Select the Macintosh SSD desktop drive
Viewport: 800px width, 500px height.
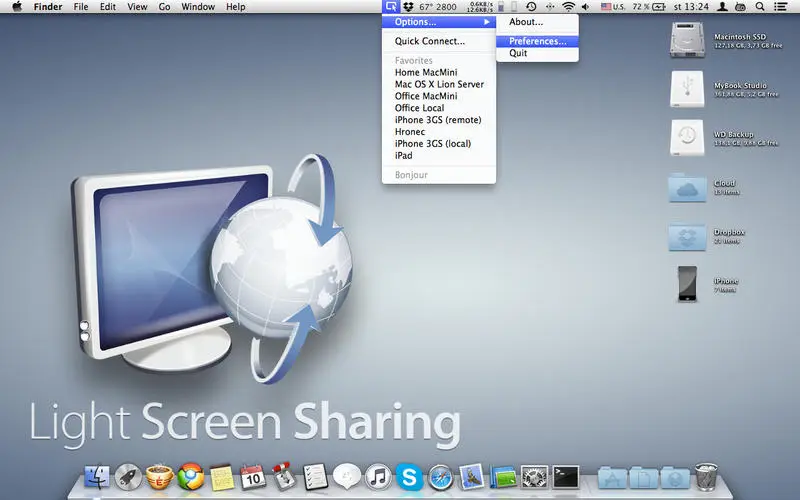[689, 40]
